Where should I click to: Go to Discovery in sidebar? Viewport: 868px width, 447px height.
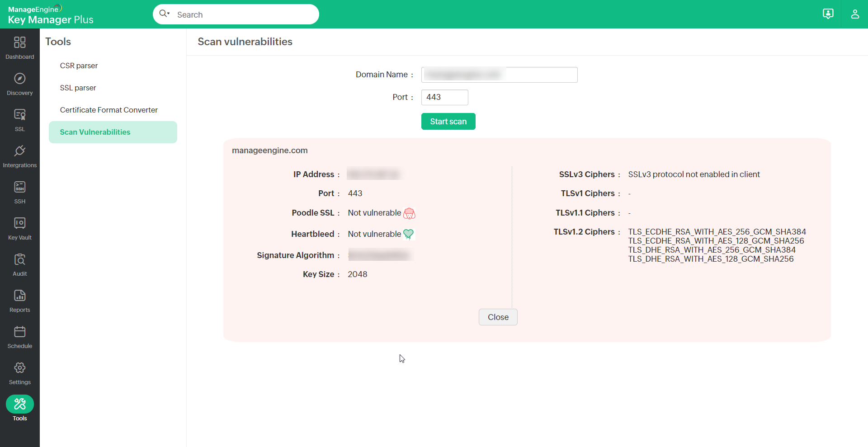20,84
